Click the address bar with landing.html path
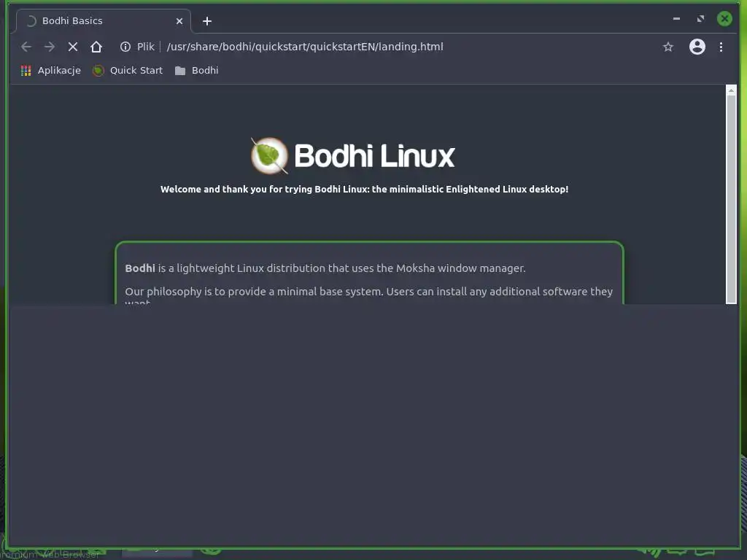 click(305, 47)
